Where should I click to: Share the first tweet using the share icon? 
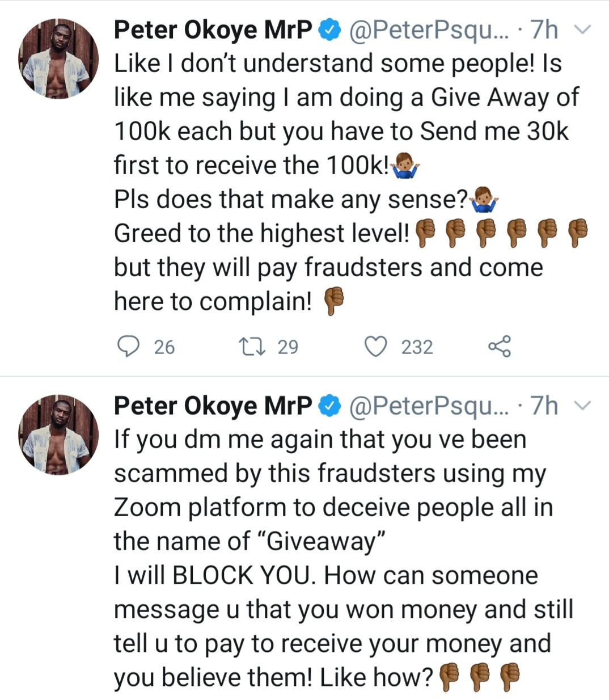coord(499,346)
